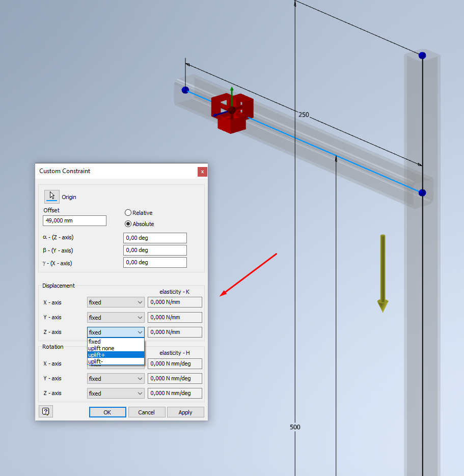Open help using the question mark icon
Viewport: 464px width, 476px height.
46,411
